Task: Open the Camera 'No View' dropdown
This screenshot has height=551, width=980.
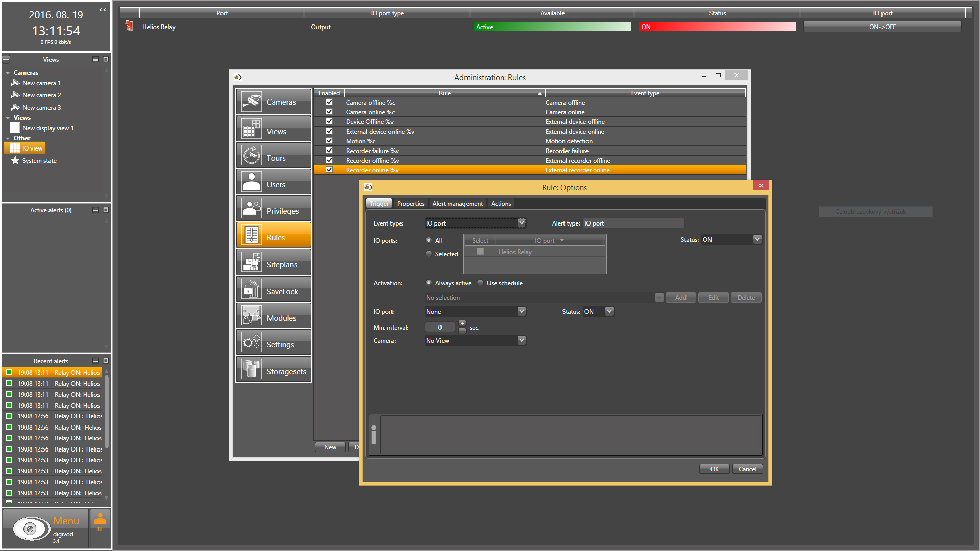Action: click(521, 340)
